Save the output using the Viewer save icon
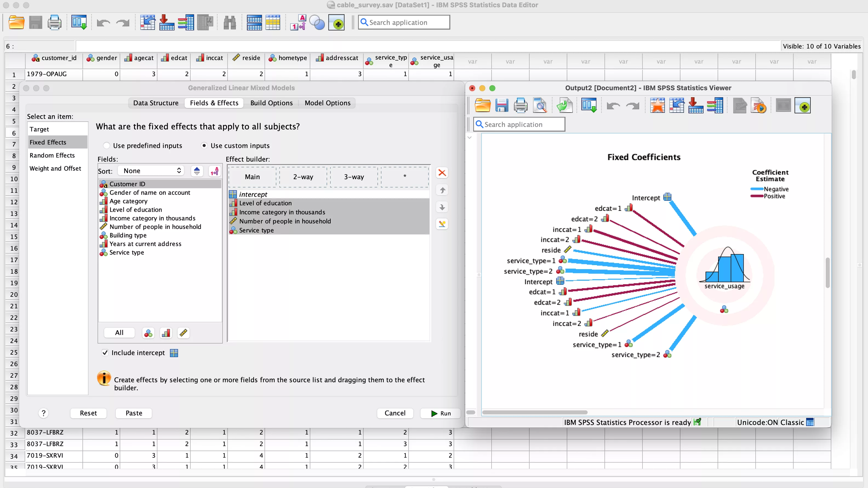This screenshot has width=868, height=488. 502,105
